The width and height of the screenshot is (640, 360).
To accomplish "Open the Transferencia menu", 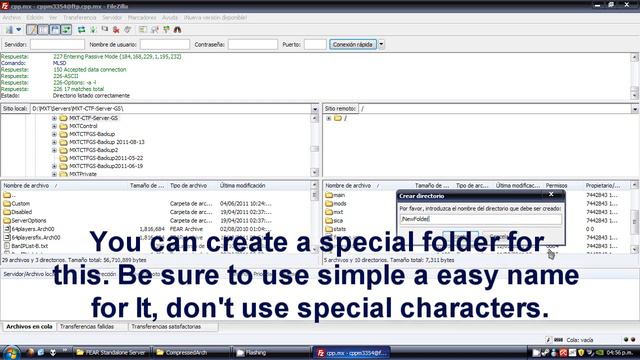I will [x=80, y=18].
